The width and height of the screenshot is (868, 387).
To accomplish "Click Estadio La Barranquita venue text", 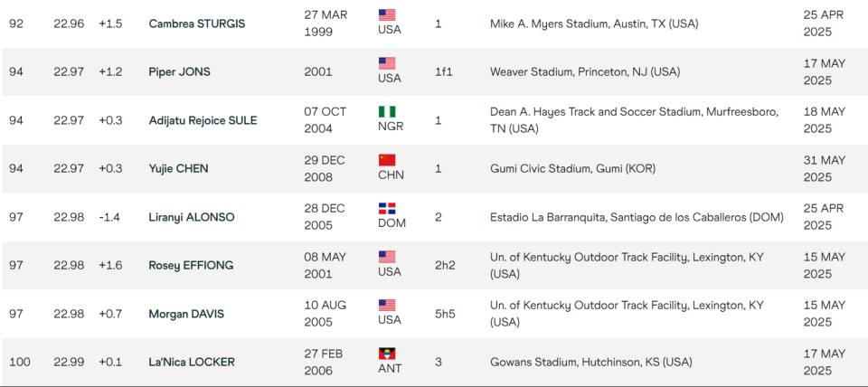I will (637, 217).
